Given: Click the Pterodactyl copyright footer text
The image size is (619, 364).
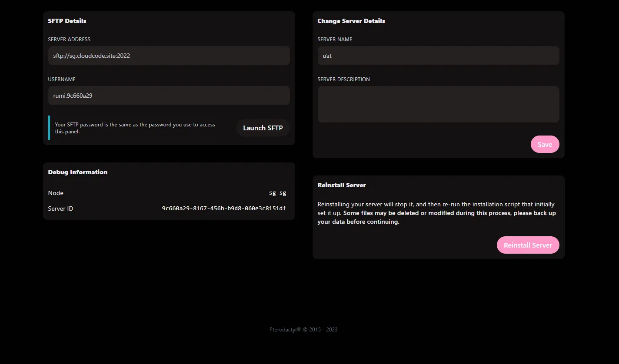Looking at the screenshot, I should (x=303, y=329).
